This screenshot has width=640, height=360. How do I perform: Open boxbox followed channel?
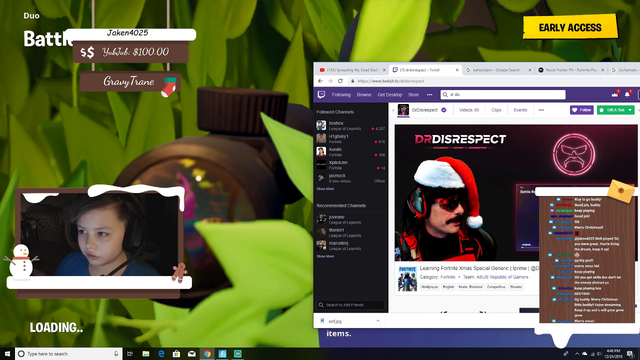[351, 125]
